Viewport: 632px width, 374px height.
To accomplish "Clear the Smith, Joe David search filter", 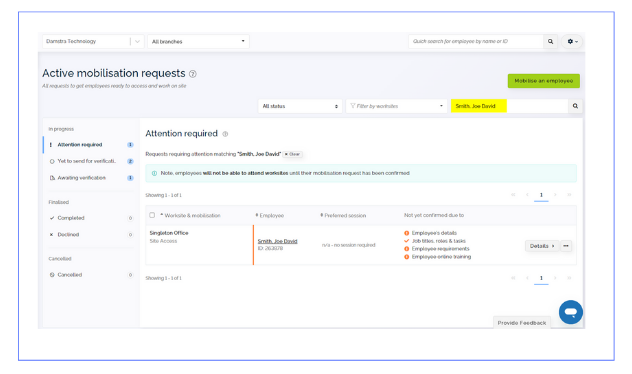I will click(x=293, y=154).
